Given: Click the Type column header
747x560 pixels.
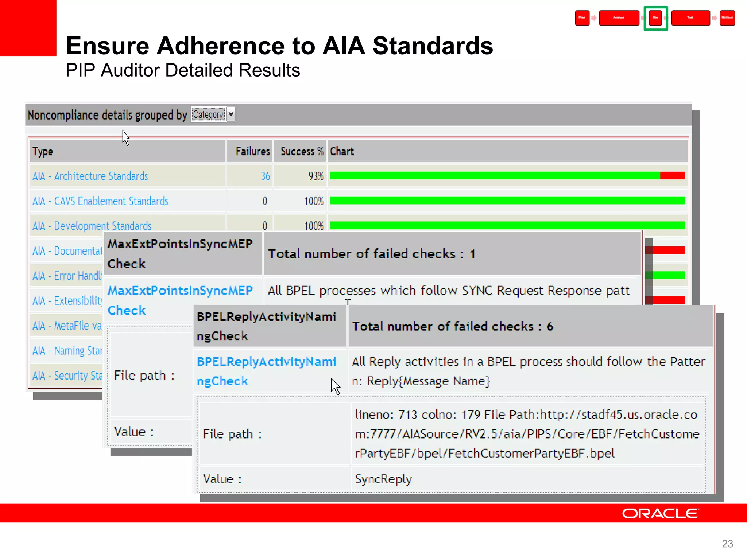Looking at the screenshot, I should coord(128,151).
